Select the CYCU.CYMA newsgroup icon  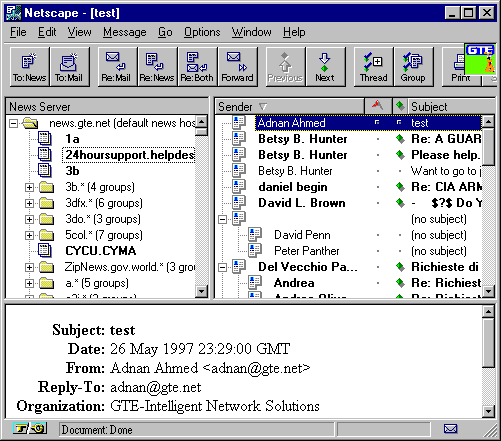click(44, 250)
